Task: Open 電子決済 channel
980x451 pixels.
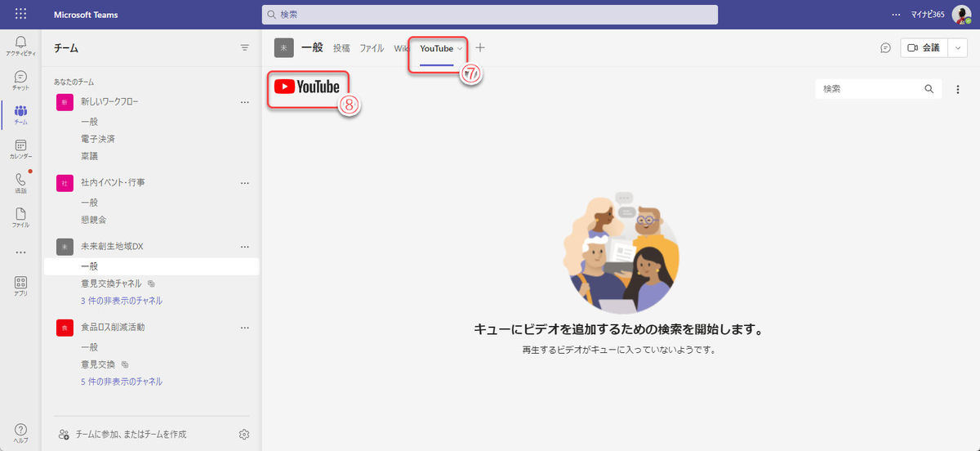Action: [98, 139]
